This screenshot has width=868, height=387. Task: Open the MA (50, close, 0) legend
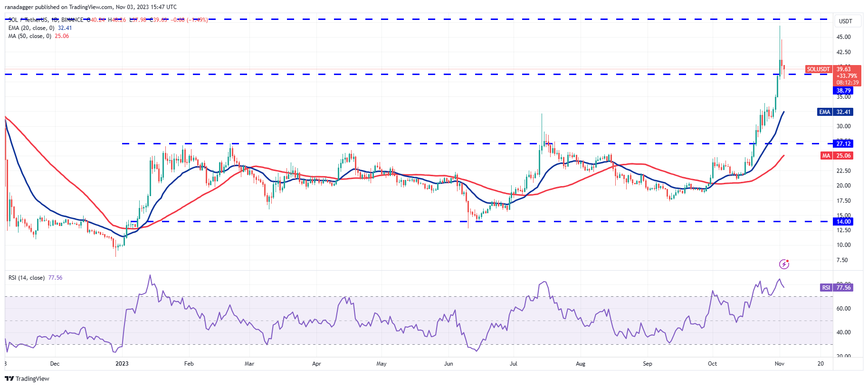point(29,36)
